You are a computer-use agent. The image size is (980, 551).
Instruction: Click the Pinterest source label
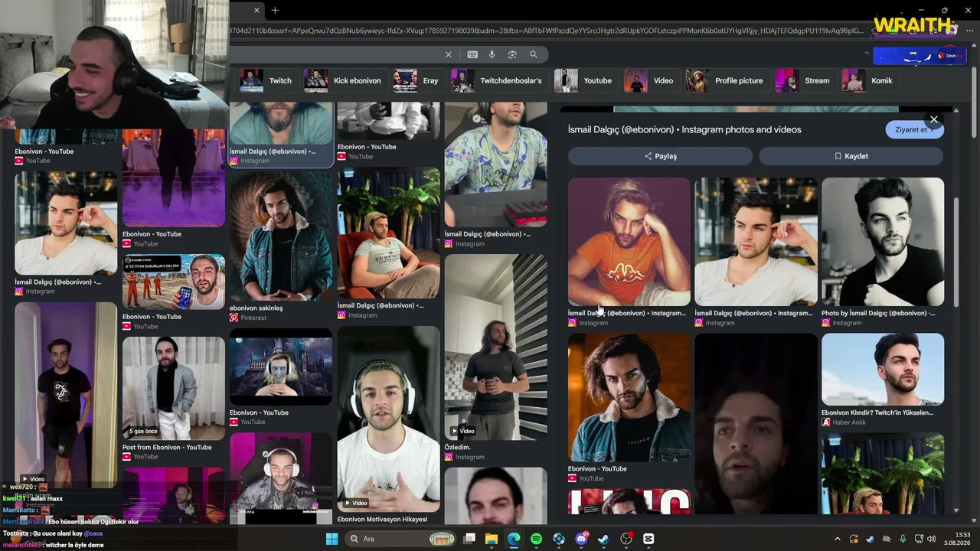pos(253,318)
